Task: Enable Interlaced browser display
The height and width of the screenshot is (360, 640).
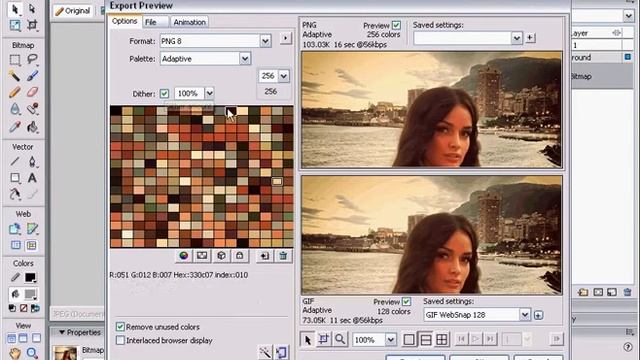Action: (120, 340)
